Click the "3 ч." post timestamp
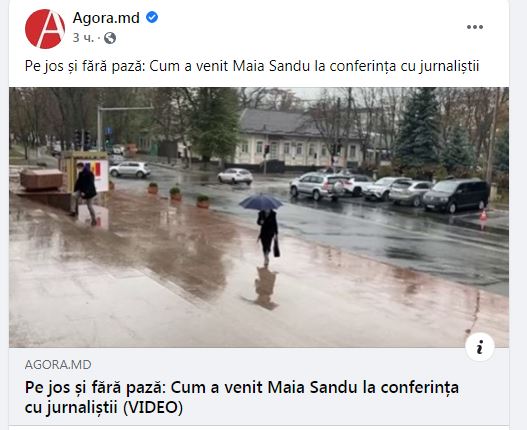527x430 pixels. [83, 38]
